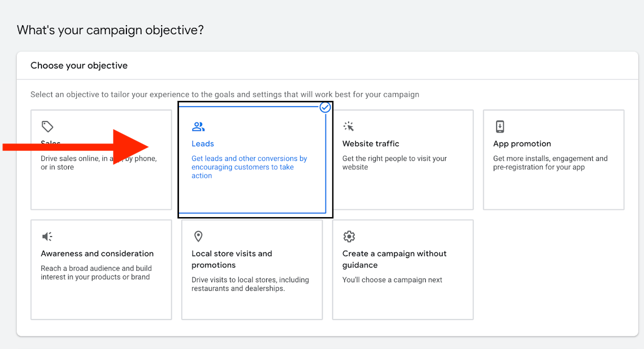Viewport: 644px width, 349px height.
Task: Click "You'll choose a campaign next" text
Action: (392, 280)
